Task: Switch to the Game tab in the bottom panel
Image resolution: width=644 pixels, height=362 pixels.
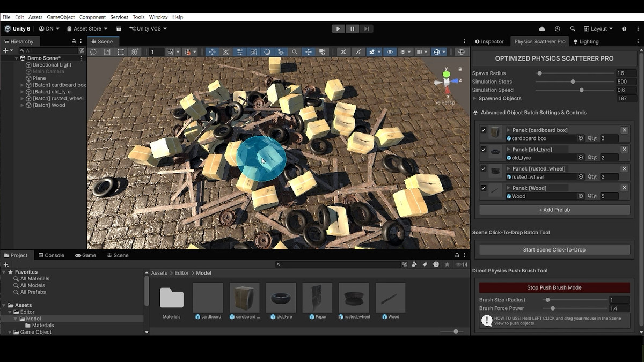Action: [x=85, y=255]
